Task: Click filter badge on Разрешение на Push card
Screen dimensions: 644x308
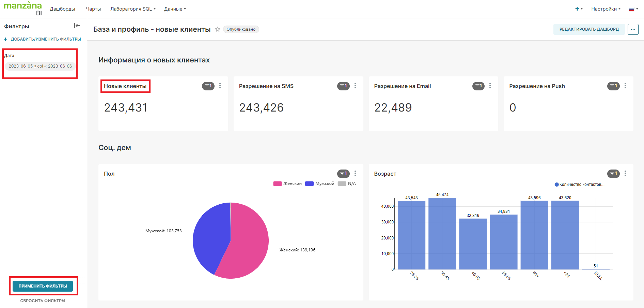Action: click(x=613, y=86)
